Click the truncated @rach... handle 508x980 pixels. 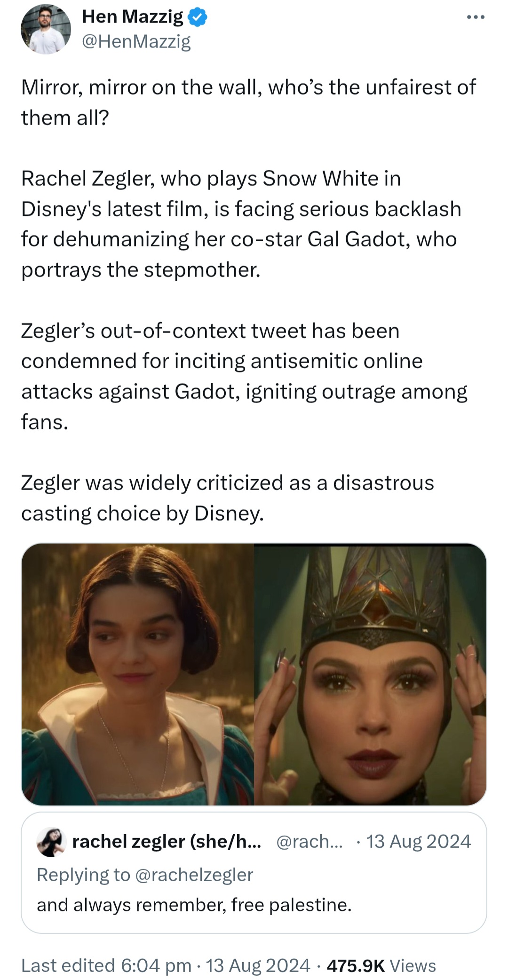click(x=310, y=841)
